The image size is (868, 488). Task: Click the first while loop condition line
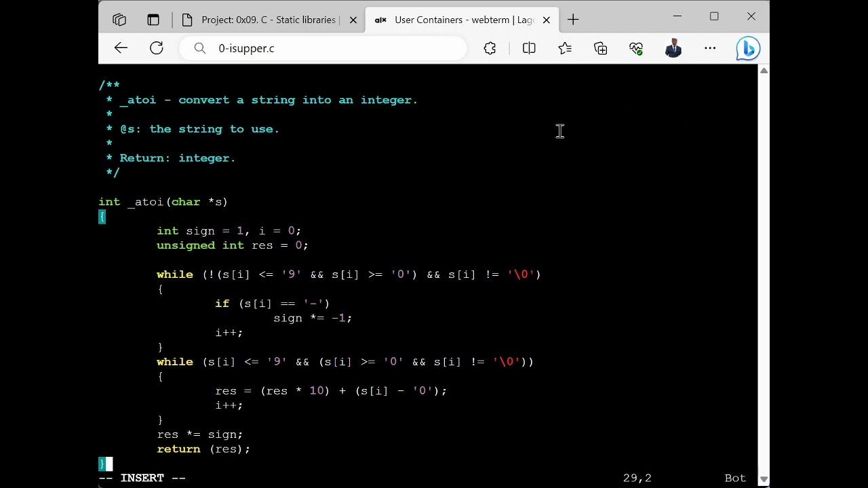(349, 274)
